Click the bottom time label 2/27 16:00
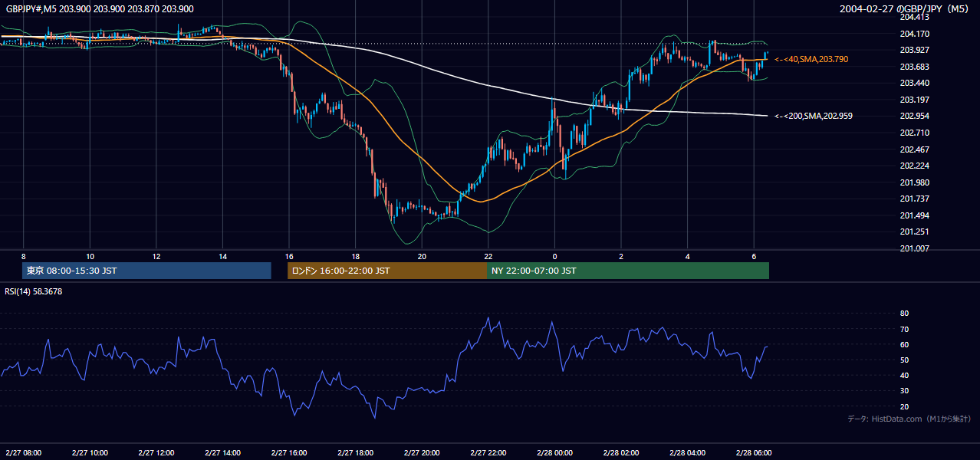 288,452
